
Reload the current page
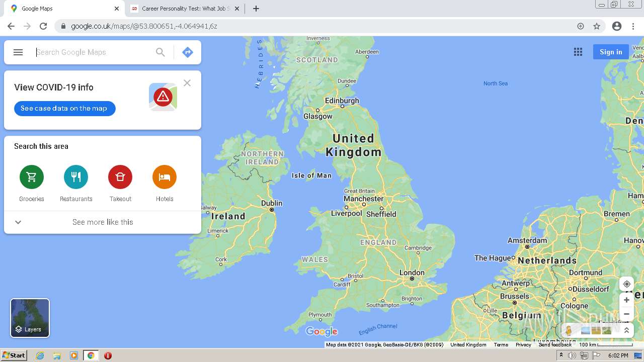(x=43, y=26)
